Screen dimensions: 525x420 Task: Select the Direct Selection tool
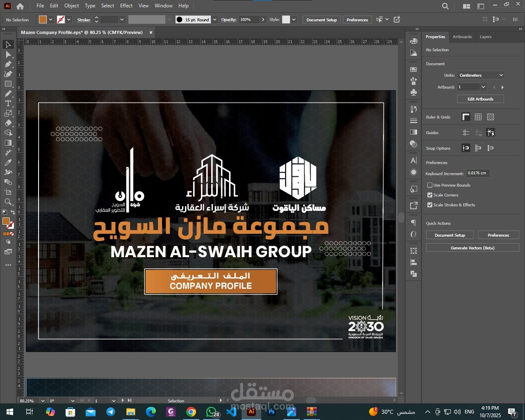pos(8,54)
